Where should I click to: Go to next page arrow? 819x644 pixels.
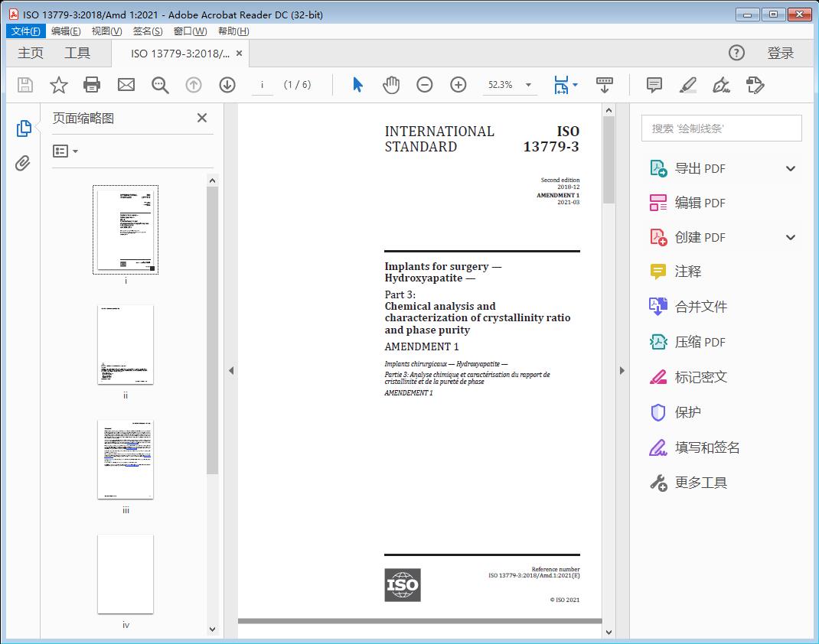point(227,85)
